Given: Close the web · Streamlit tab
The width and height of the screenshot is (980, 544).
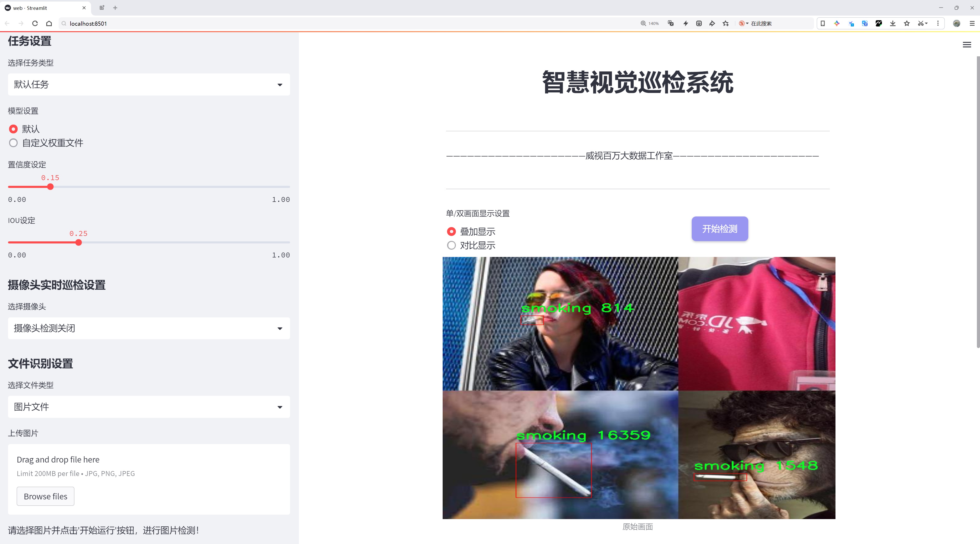Looking at the screenshot, I should [x=84, y=8].
